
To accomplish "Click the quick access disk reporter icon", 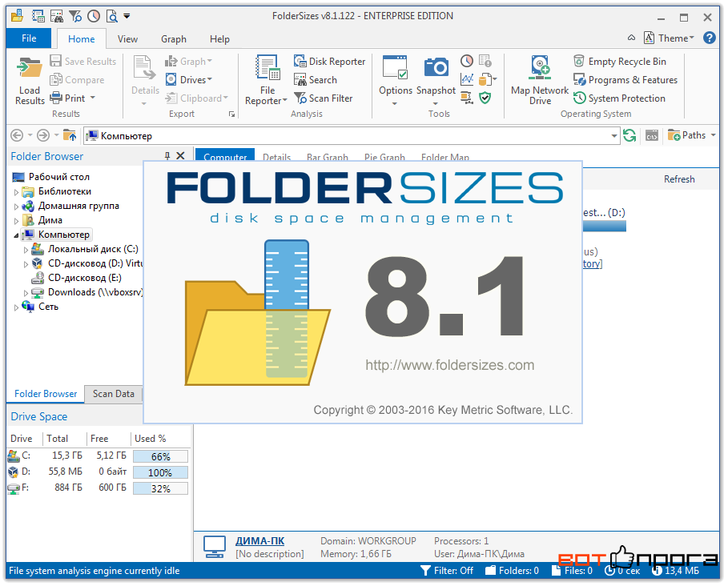I will (x=38, y=16).
